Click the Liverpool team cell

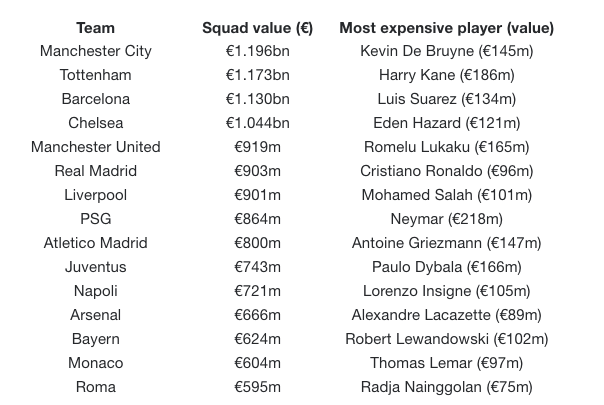[x=96, y=195]
